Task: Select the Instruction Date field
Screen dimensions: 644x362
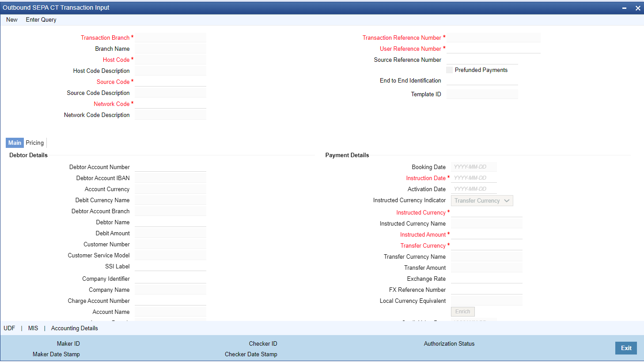Action: (x=474, y=178)
